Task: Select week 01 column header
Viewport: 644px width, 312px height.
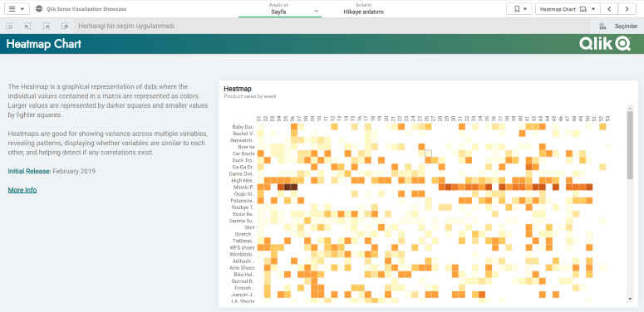Action: (x=259, y=119)
